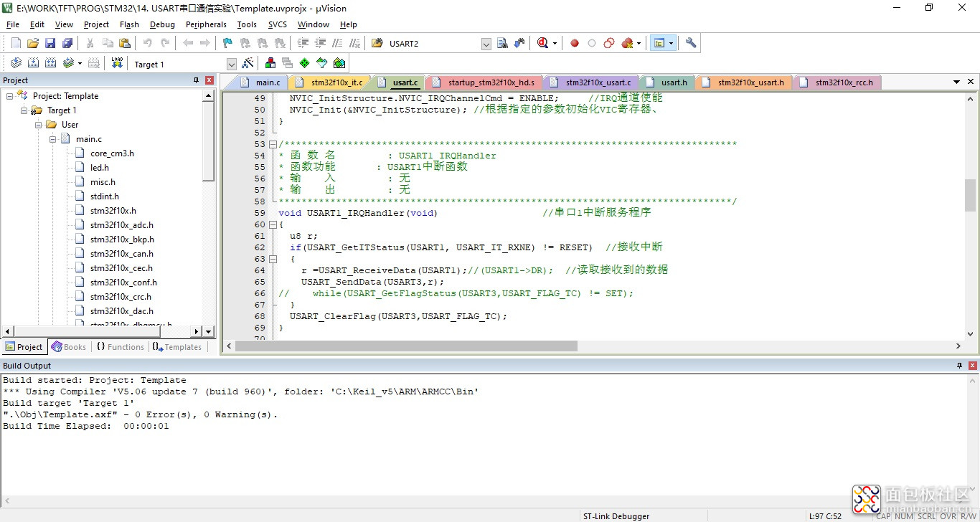This screenshot has width=980, height=522.
Task: Switch to the stm32f10x_rcc.h tab
Action: (x=837, y=82)
